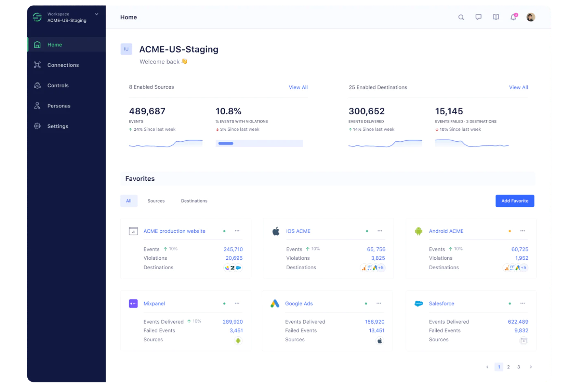Click the events delivered sparkline chart
The image size is (588, 392).
385,143
